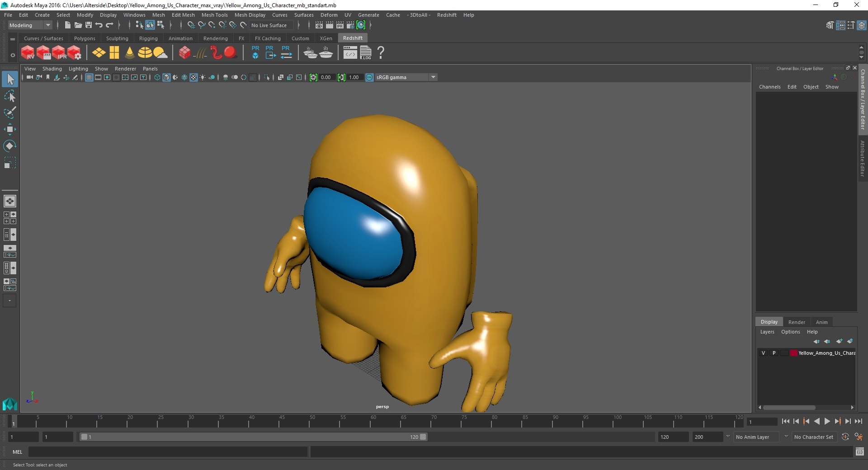Viewport: 868px width, 470px height.
Task: Undo last action icon
Action: pos(99,25)
